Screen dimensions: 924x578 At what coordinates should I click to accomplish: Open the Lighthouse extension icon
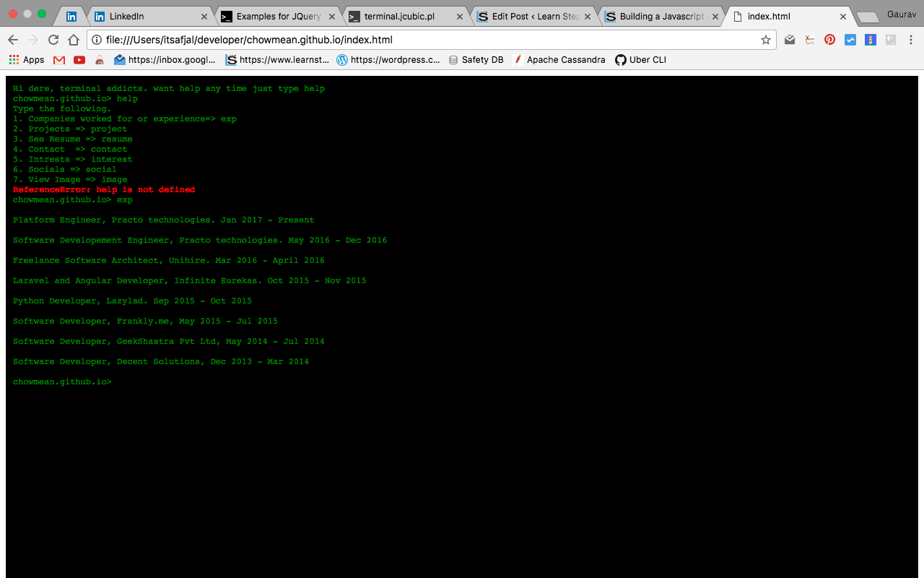(x=871, y=40)
